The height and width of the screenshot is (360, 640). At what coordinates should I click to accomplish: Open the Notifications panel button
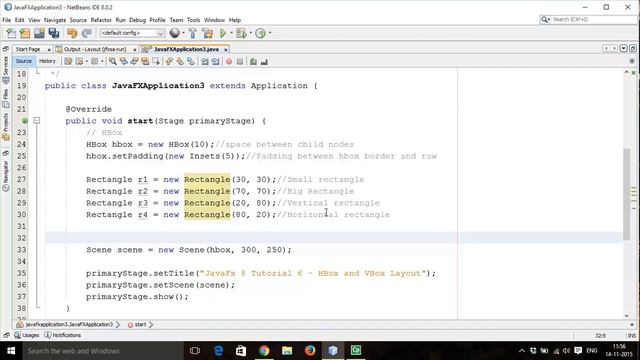click(x=63, y=335)
